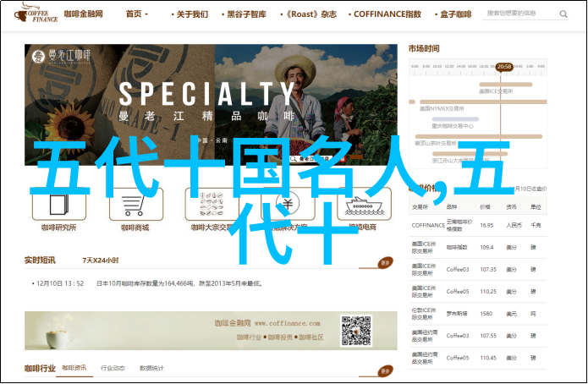Viewport: 588px width, 384px height.
Task: Click the 107.35 price value
Action: click(x=488, y=270)
